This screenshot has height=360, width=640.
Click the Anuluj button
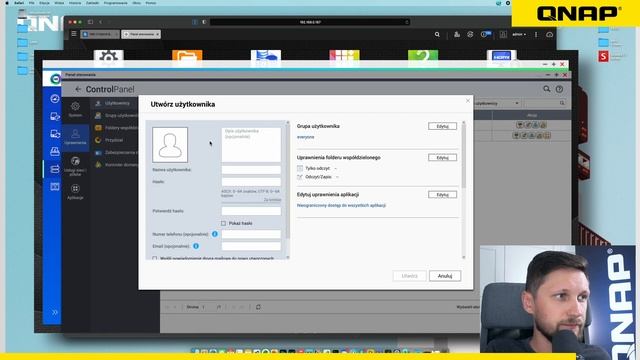coord(445,276)
